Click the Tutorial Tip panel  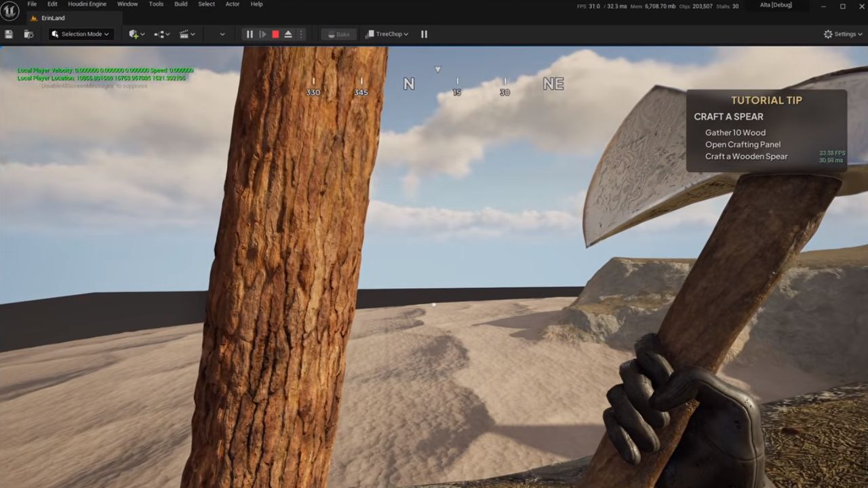pyautogui.click(x=766, y=131)
